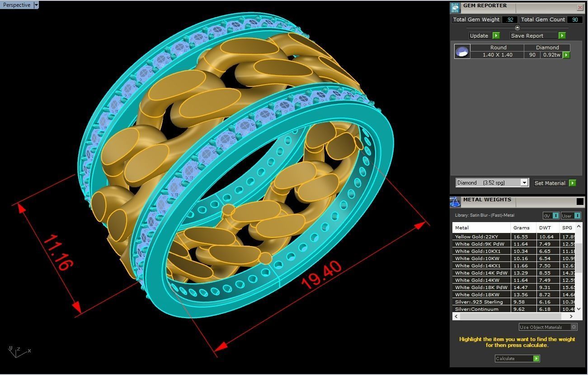Select the White Gold:18KW row

click(514, 294)
